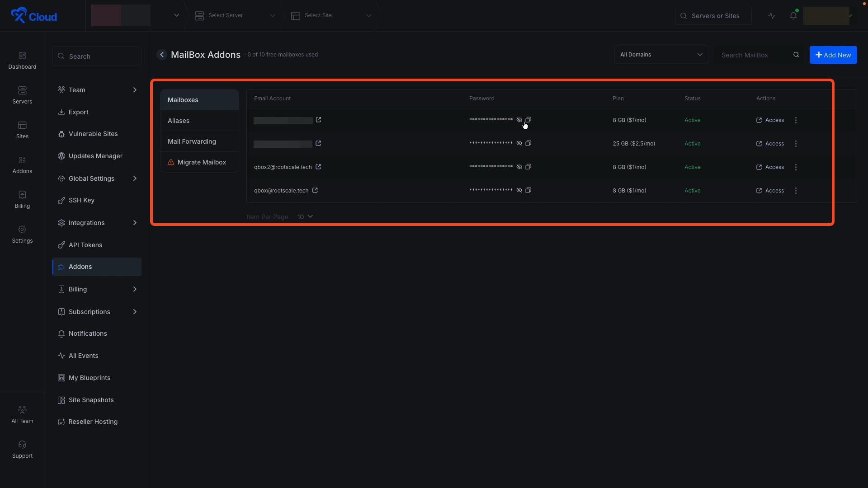868x488 pixels.
Task: Open the All Domains dropdown
Action: click(661, 55)
